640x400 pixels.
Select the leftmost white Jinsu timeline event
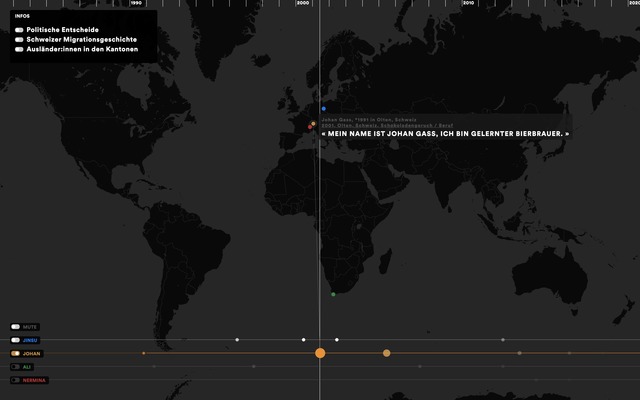tap(237, 340)
